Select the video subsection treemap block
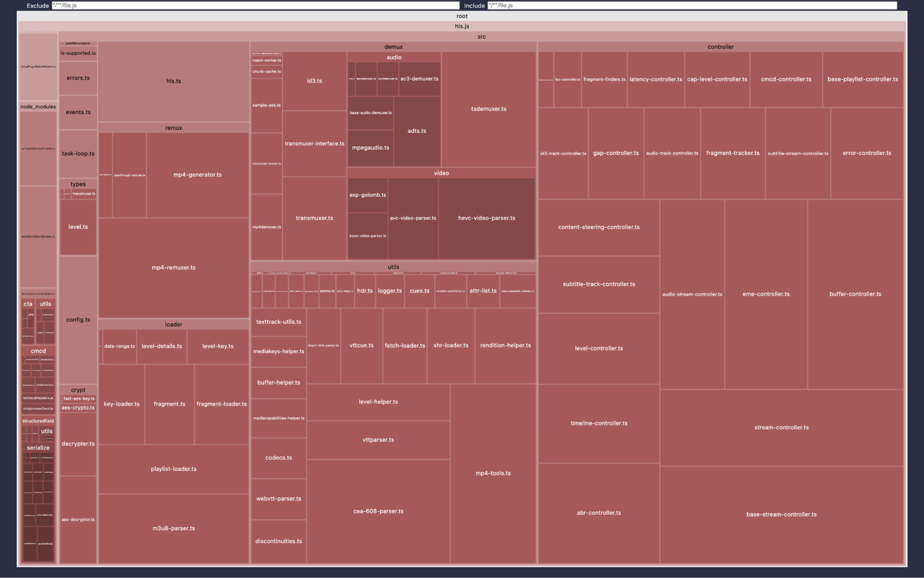The image size is (924, 578). pos(440,173)
